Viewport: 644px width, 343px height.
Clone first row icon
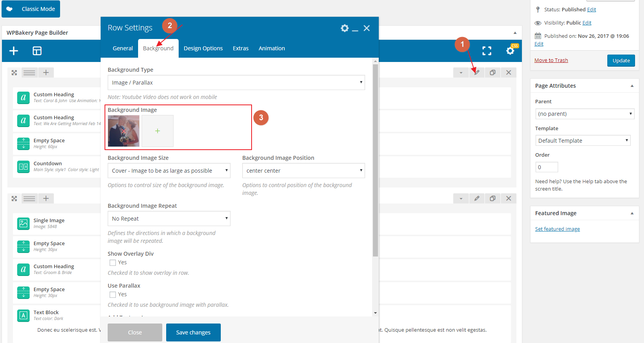coord(493,72)
